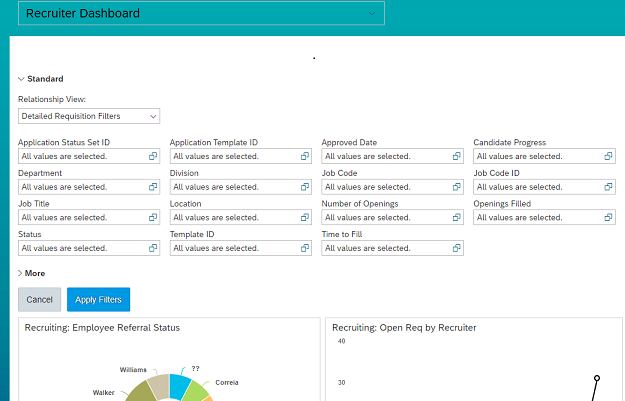Open value help icon for Location
Viewport: 625px width, 401px height.
[x=305, y=218]
